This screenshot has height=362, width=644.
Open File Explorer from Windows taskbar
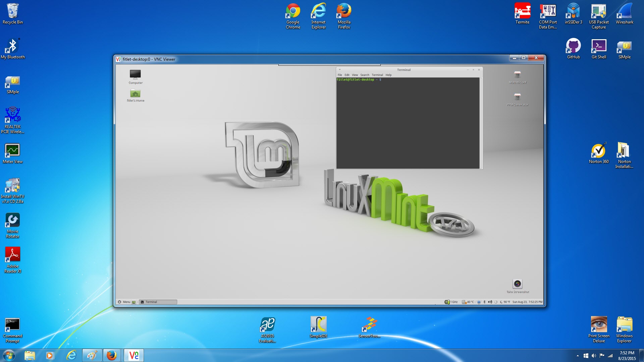(30, 355)
